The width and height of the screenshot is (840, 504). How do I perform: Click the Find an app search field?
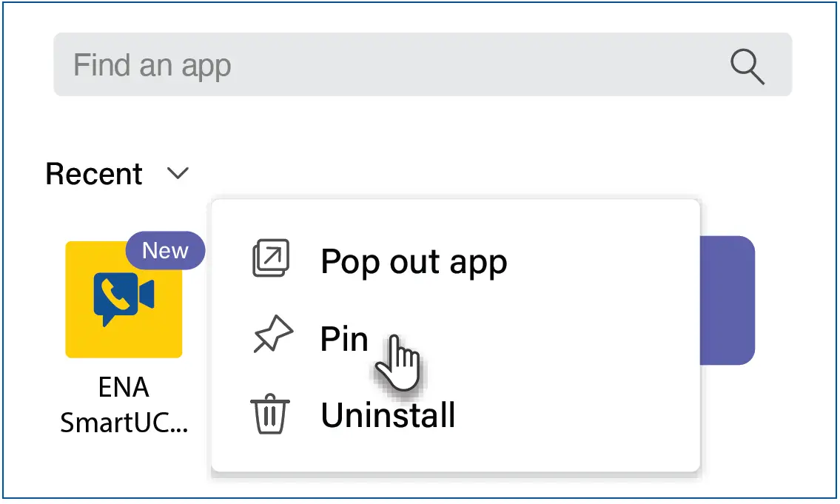click(296, 65)
